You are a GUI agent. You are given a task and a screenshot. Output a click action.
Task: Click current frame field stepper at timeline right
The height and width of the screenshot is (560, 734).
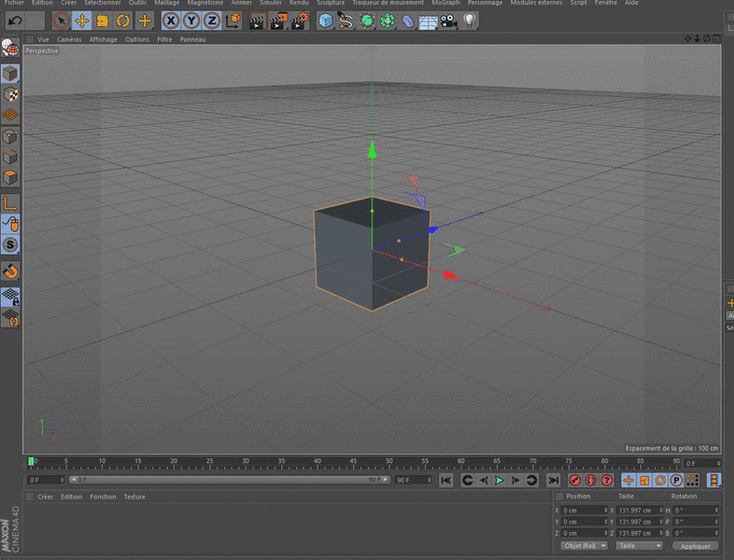[718, 463]
